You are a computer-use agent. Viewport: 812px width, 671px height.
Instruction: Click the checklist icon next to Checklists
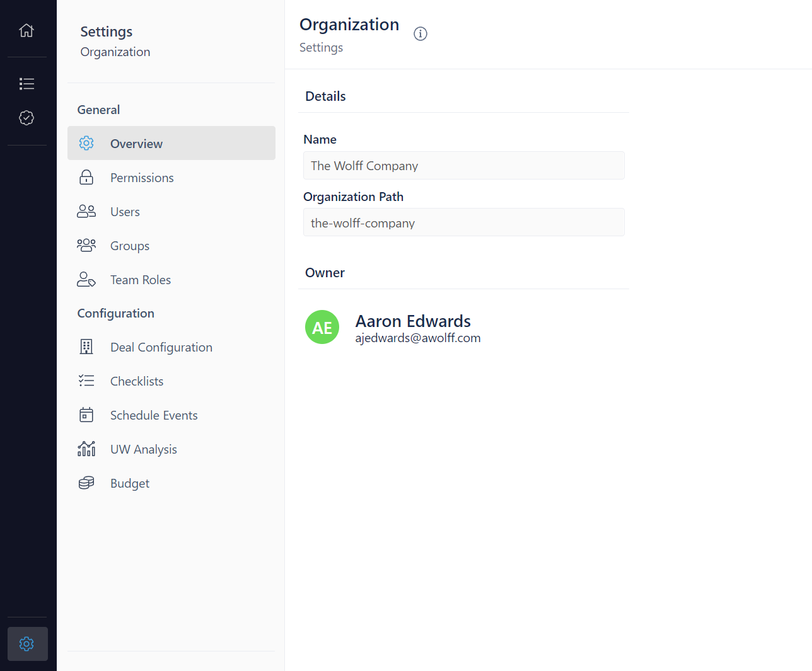(86, 381)
